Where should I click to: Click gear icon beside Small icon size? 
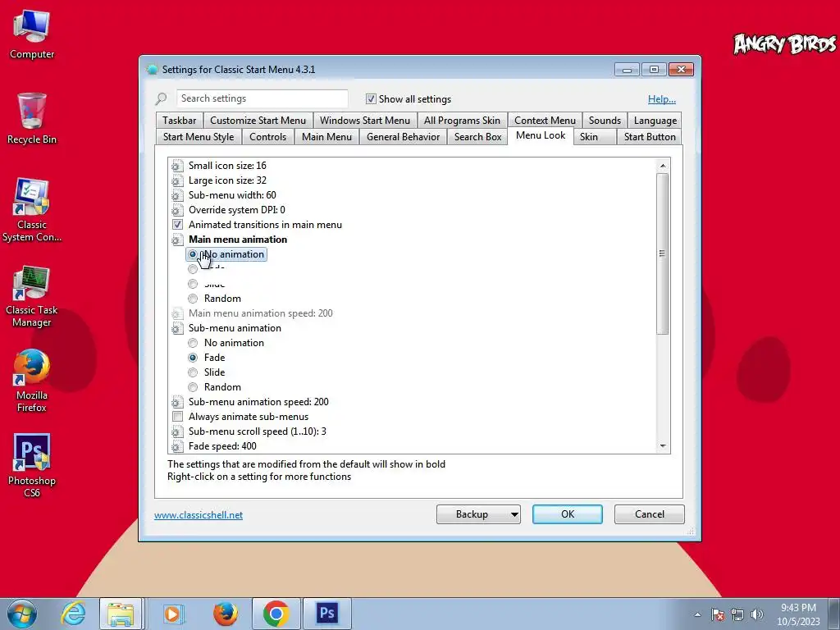(177, 166)
